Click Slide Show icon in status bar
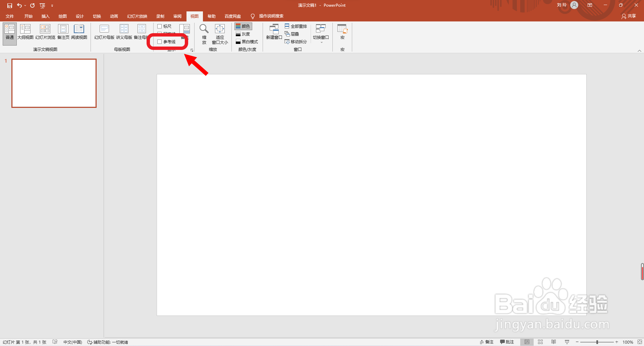 pos(567,342)
